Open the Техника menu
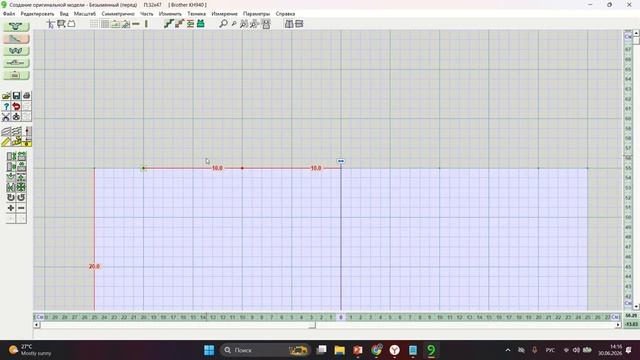The width and height of the screenshot is (640, 360). 196,13
